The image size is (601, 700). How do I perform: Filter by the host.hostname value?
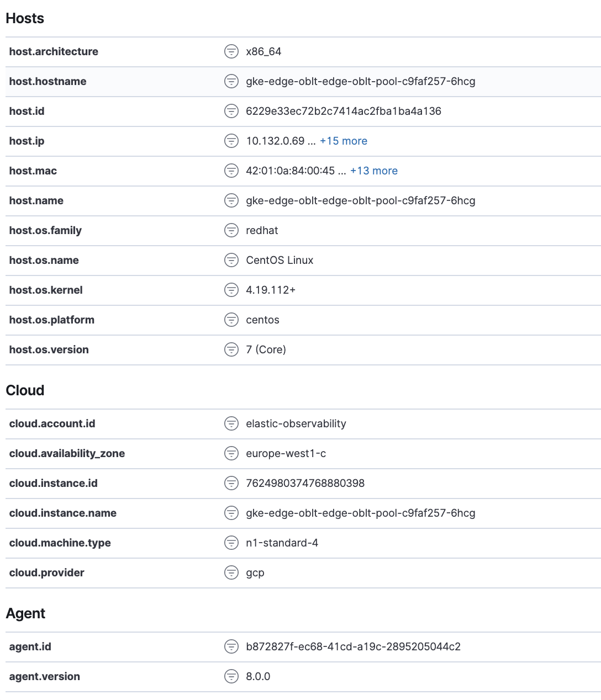pyautogui.click(x=231, y=81)
